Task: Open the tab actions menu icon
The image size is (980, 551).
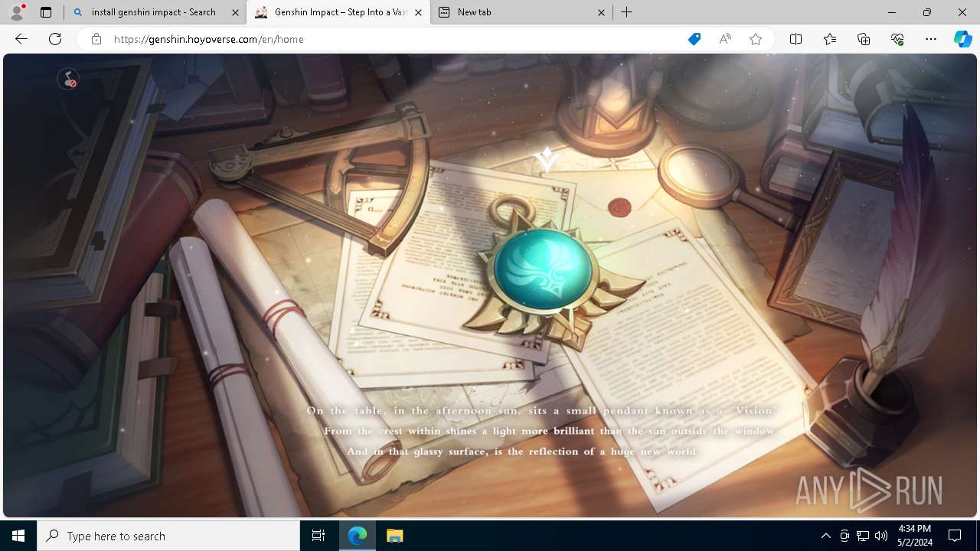Action: click(x=46, y=12)
